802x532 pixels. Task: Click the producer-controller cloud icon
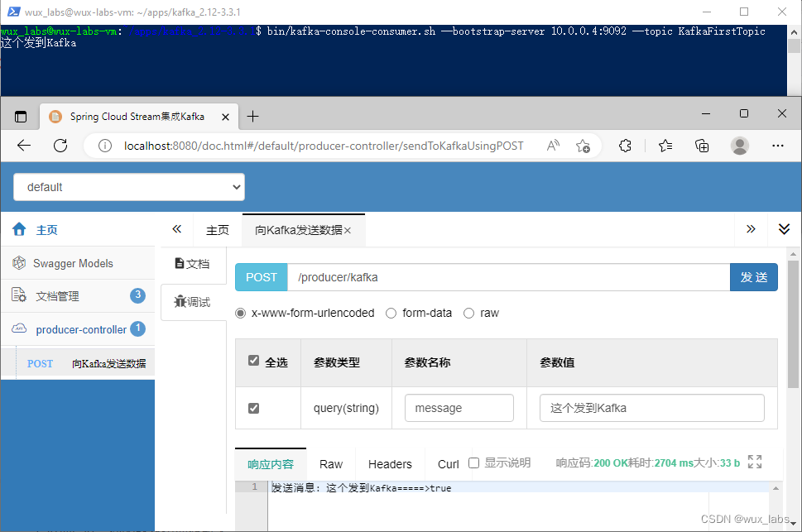(x=19, y=328)
